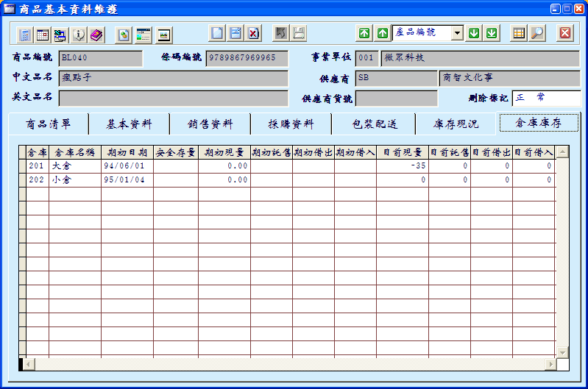The height and width of the screenshot is (389, 588).
Task: Click grid vertical scrollbar down arrow
Action: coord(562,352)
